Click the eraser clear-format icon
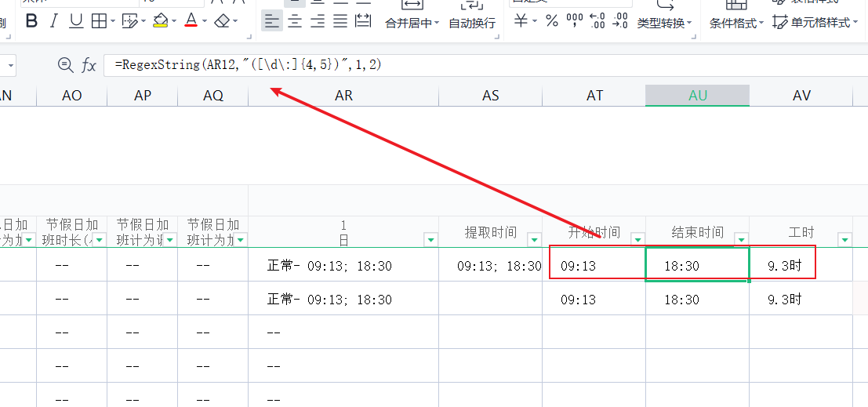 coord(222,22)
